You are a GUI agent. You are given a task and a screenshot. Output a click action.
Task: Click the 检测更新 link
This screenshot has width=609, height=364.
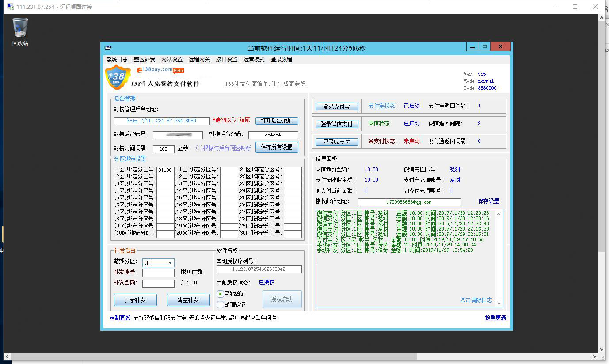495,318
